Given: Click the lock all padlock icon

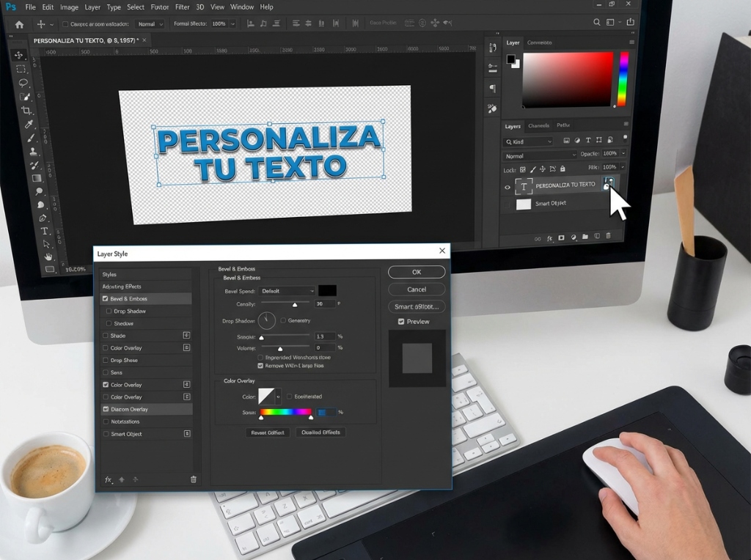Looking at the screenshot, I should (x=563, y=169).
